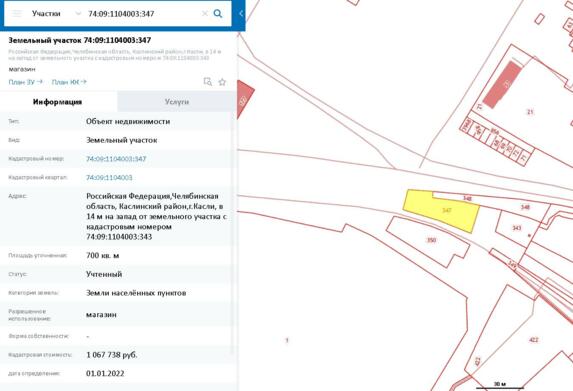Run search with magnifier icon
573x391 pixels.
pyautogui.click(x=218, y=14)
